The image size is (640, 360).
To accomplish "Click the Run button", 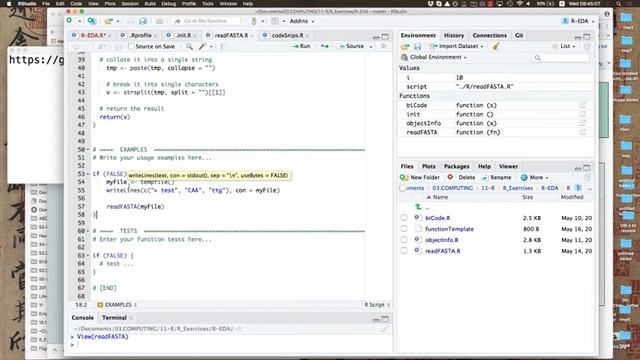I will (x=301, y=47).
